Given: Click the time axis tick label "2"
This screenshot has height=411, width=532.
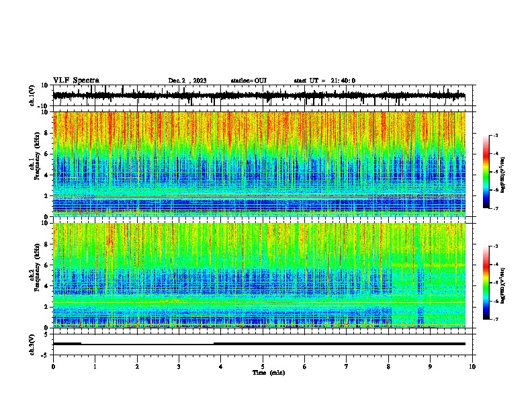Looking at the screenshot, I should 137,367.
